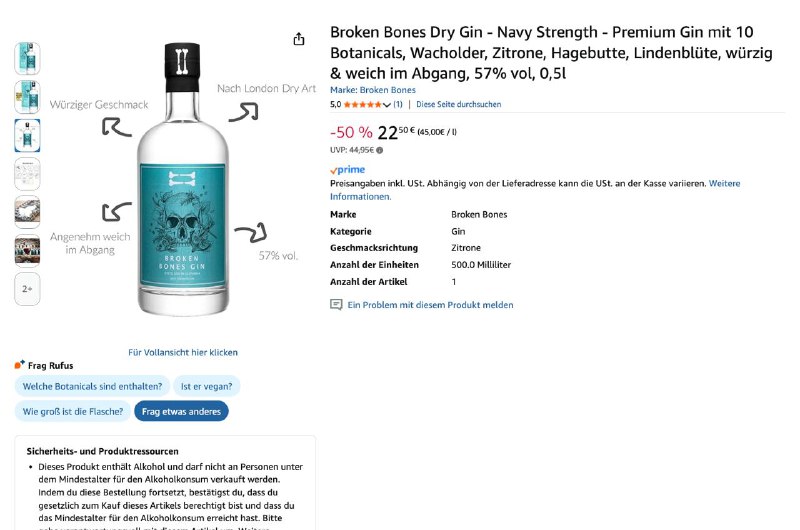Open 'Für Vollansicht hier klicken' link
Screen dimensions: 800x530
point(183,352)
